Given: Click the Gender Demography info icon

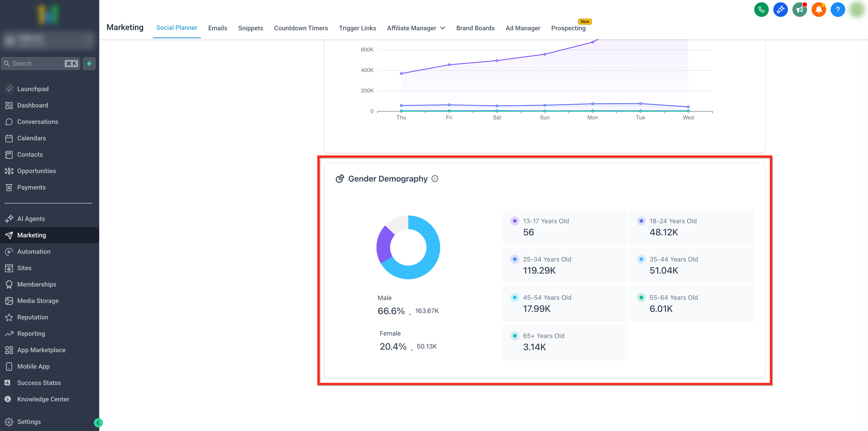Looking at the screenshot, I should [435, 179].
